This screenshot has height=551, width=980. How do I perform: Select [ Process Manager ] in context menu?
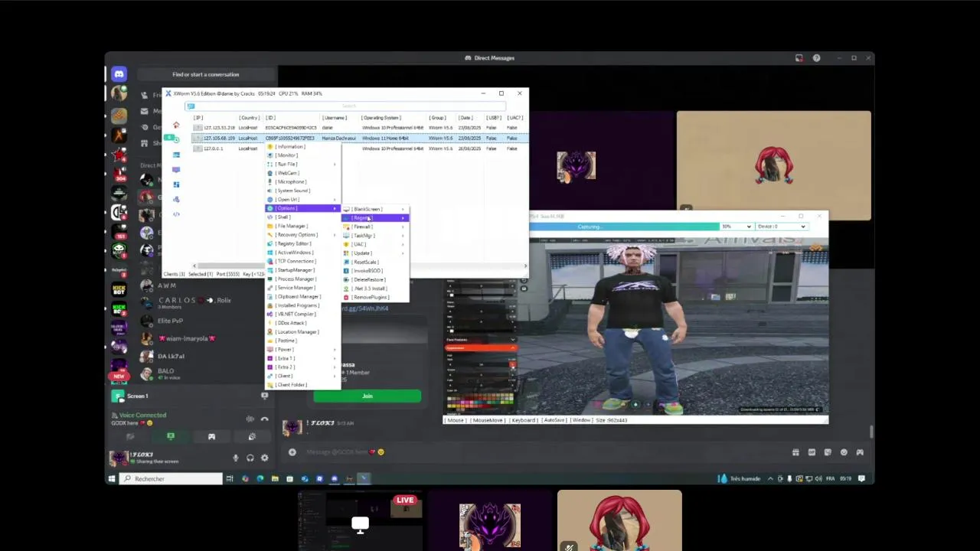coord(303,279)
